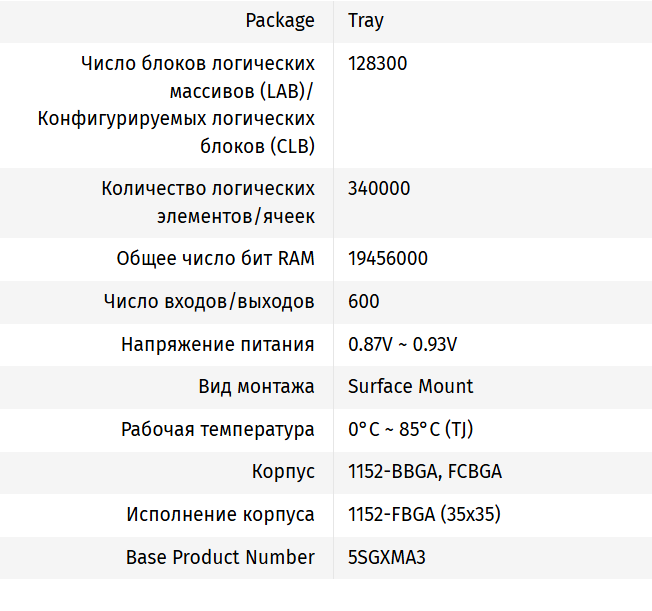652x611 pixels.
Task: Select the value 128300
Action: pyautogui.click(x=378, y=63)
